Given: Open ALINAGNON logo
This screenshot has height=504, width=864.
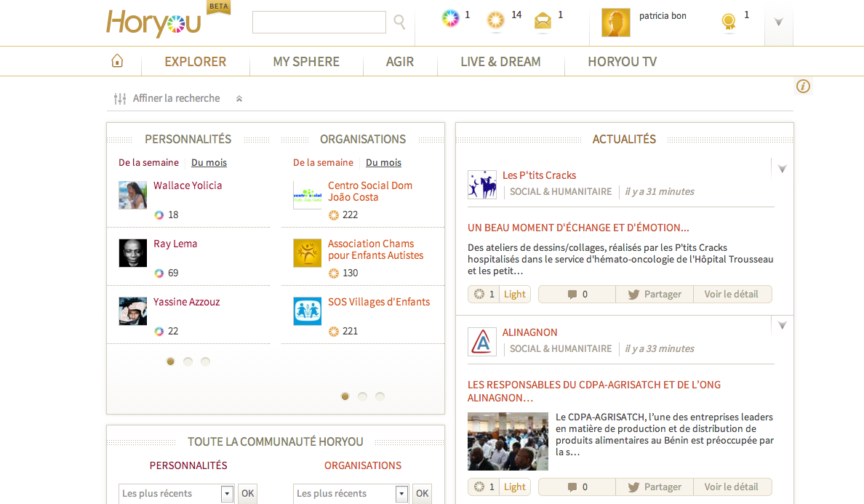Looking at the screenshot, I should pyautogui.click(x=482, y=342).
